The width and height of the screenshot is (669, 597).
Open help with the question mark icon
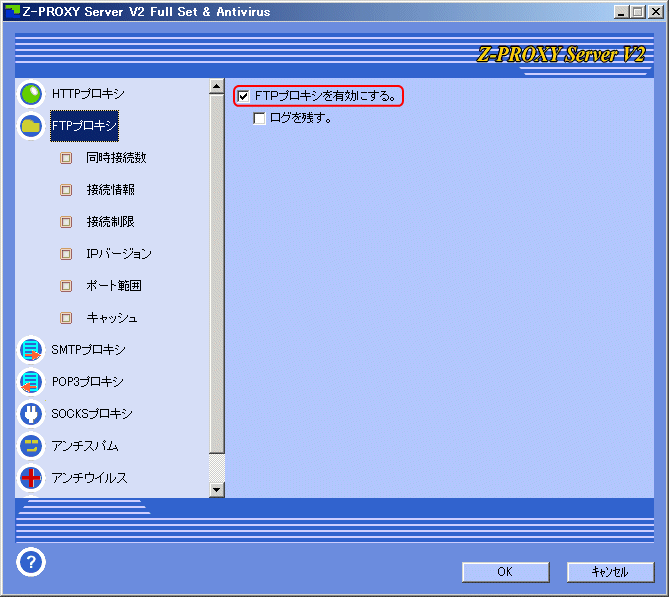(31, 562)
